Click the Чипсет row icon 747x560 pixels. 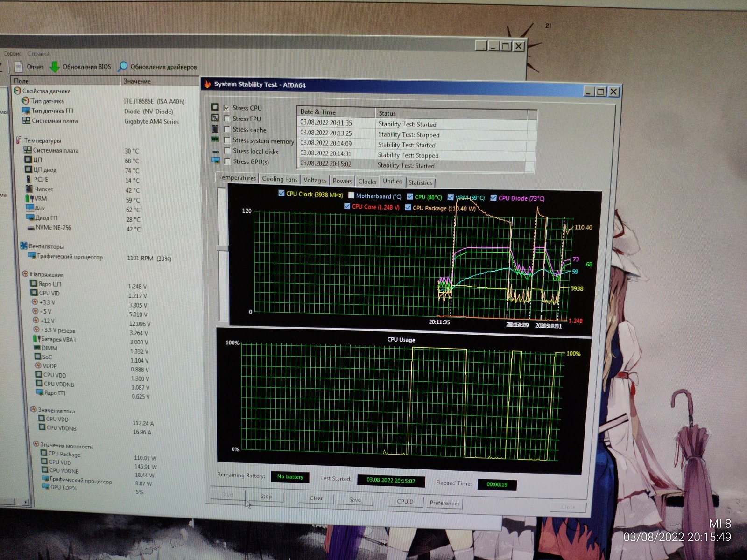click(x=29, y=189)
